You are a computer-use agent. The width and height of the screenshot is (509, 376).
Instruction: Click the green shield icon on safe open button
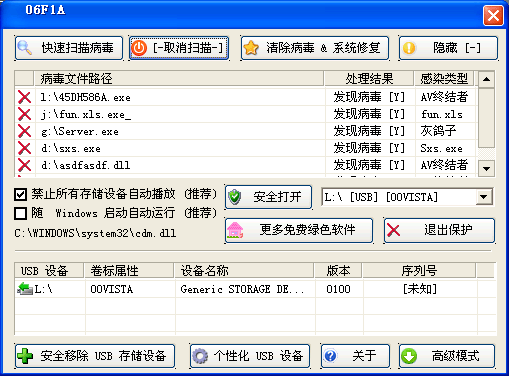(235, 197)
